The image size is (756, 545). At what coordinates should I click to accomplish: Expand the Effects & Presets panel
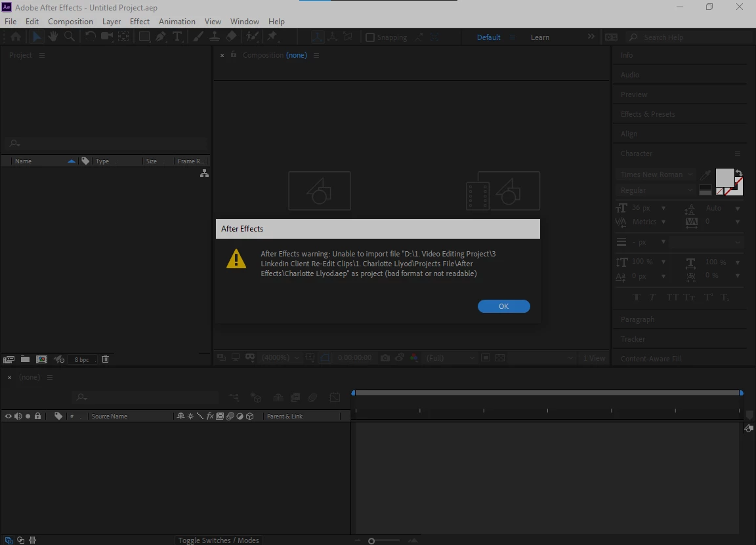click(x=648, y=114)
